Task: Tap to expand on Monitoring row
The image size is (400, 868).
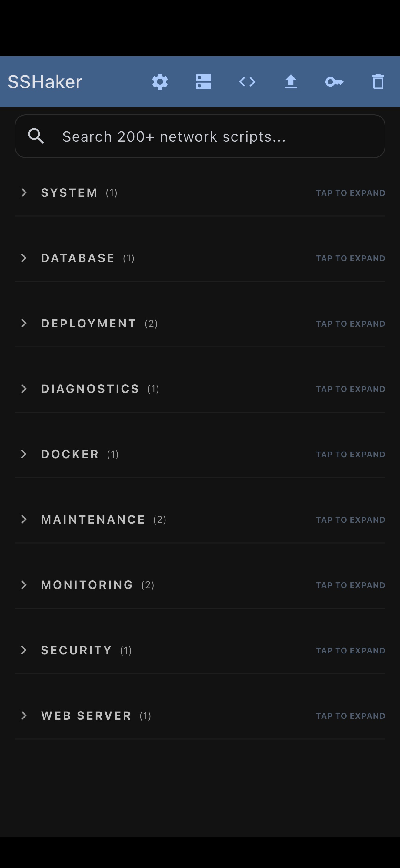Action: tap(350, 585)
